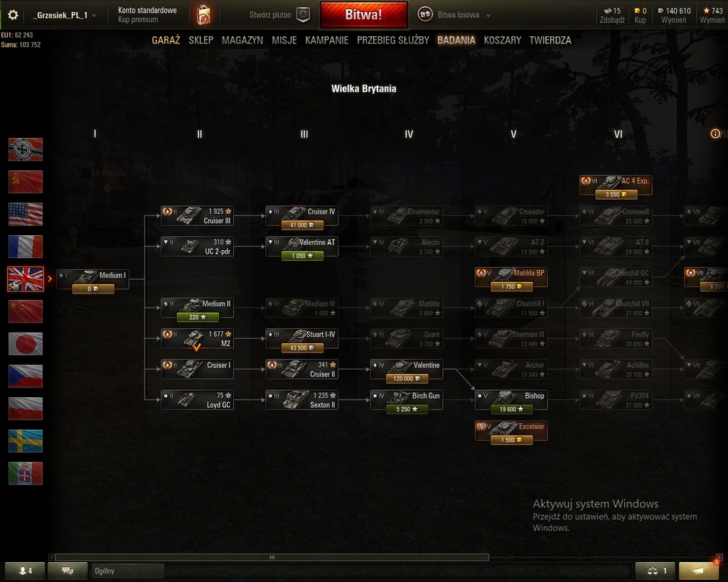The height and width of the screenshot is (582, 728).
Task: Click the horizontal tech tree scrollbar
Action: [x=272, y=557]
